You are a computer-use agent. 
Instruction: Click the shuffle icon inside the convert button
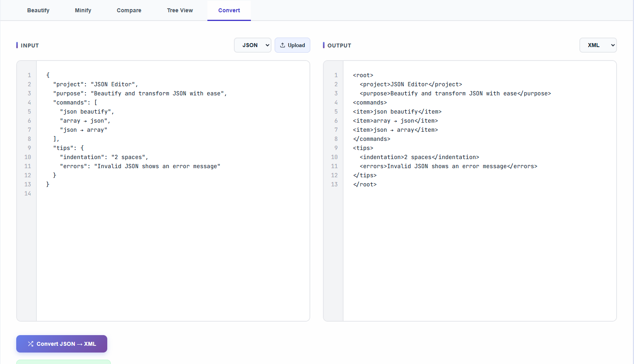(x=30, y=343)
